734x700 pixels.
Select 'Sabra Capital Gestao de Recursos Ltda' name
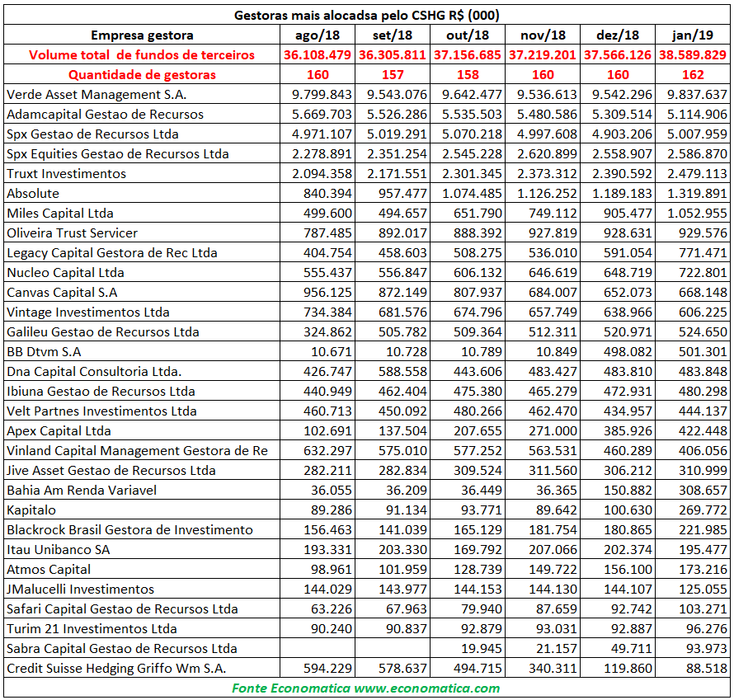click(122, 648)
